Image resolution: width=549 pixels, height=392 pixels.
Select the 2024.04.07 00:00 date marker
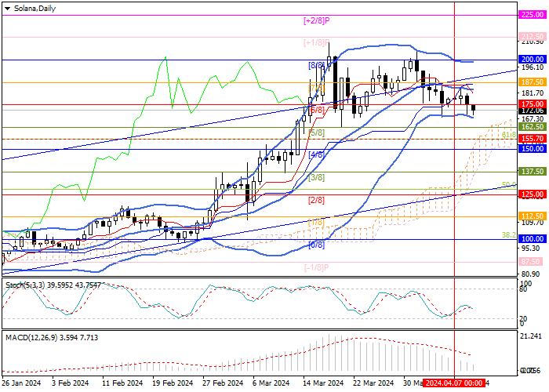point(454,383)
